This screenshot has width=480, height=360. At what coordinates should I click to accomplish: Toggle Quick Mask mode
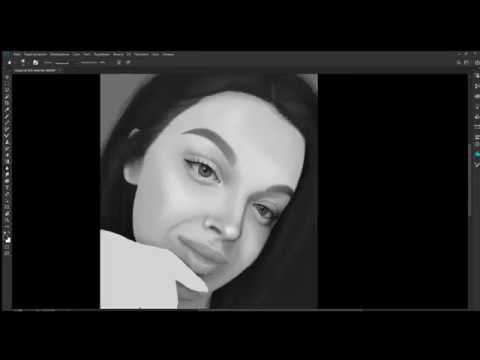[x=7, y=247]
